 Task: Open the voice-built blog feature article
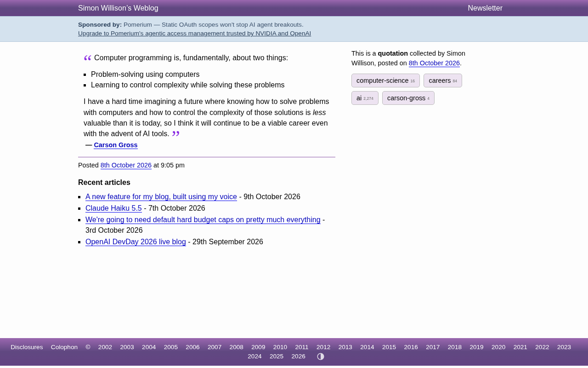click(x=161, y=197)
